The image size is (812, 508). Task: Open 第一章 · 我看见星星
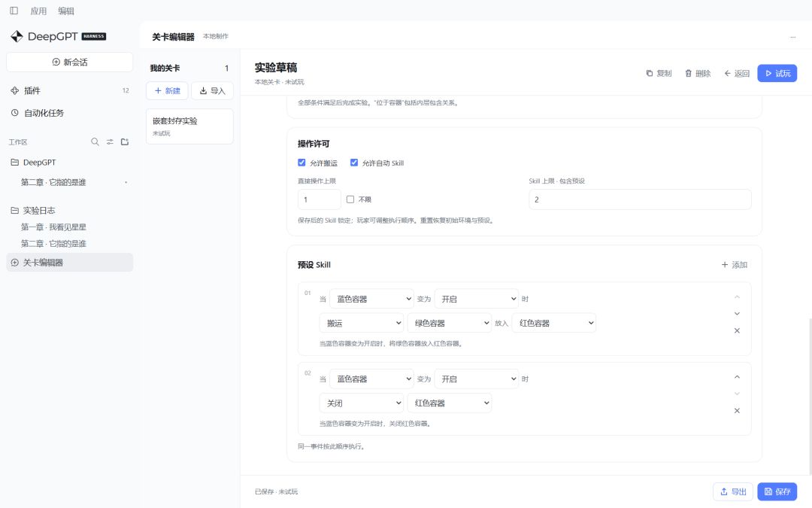tap(53, 227)
